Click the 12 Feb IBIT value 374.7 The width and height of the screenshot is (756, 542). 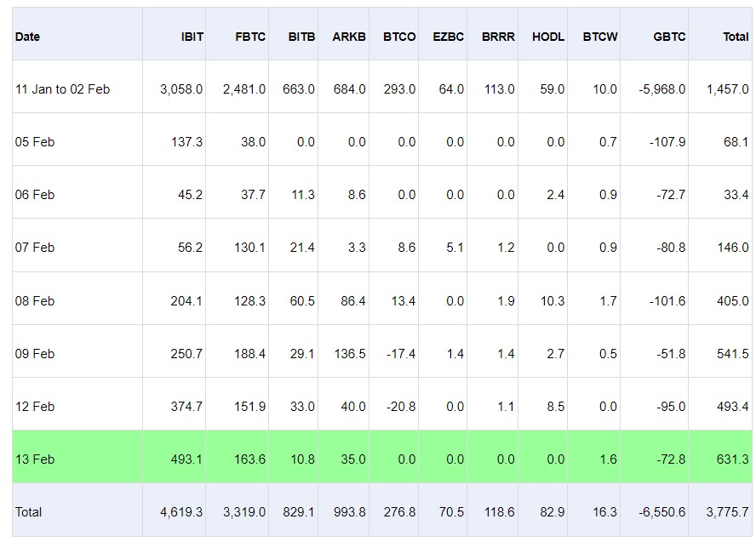186,407
